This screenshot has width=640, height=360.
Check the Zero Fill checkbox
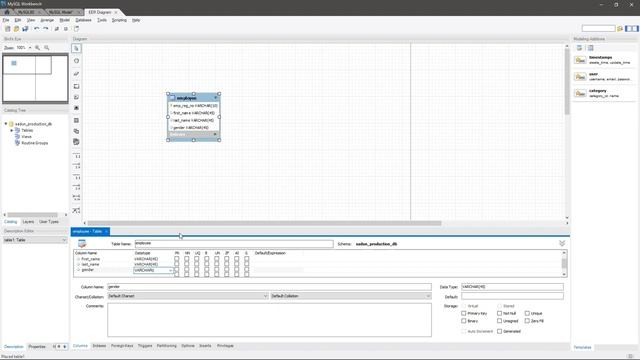(527, 321)
